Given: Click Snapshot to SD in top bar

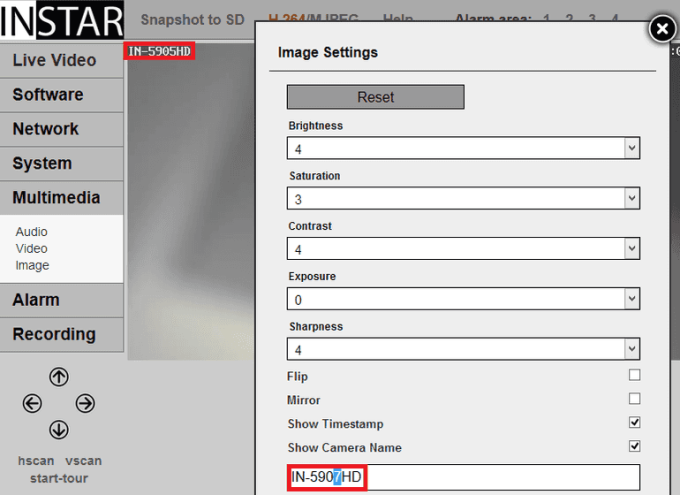Looking at the screenshot, I should pyautogui.click(x=193, y=20).
